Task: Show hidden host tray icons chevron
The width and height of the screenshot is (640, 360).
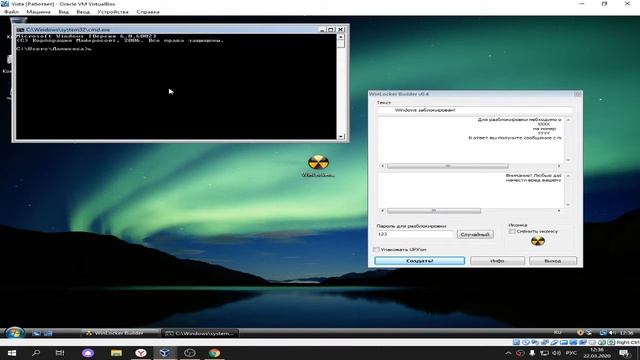Action: tap(508, 353)
